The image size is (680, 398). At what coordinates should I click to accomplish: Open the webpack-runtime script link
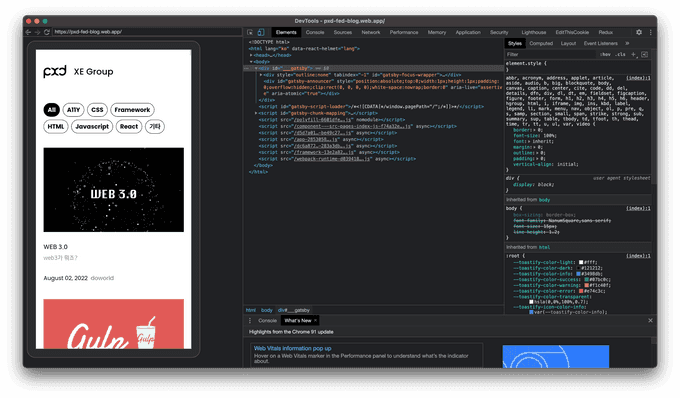[x=333, y=159]
